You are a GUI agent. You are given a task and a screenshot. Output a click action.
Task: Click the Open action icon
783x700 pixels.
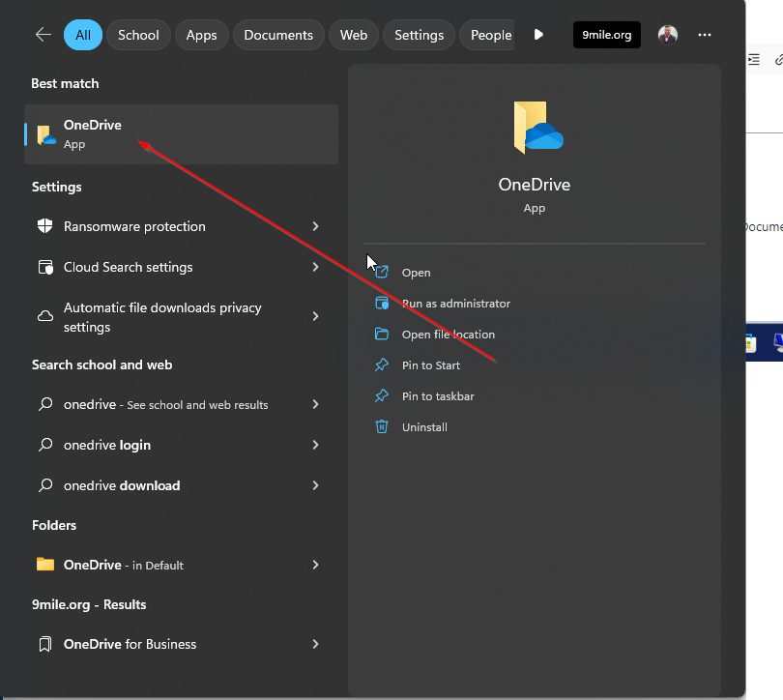[382, 272]
